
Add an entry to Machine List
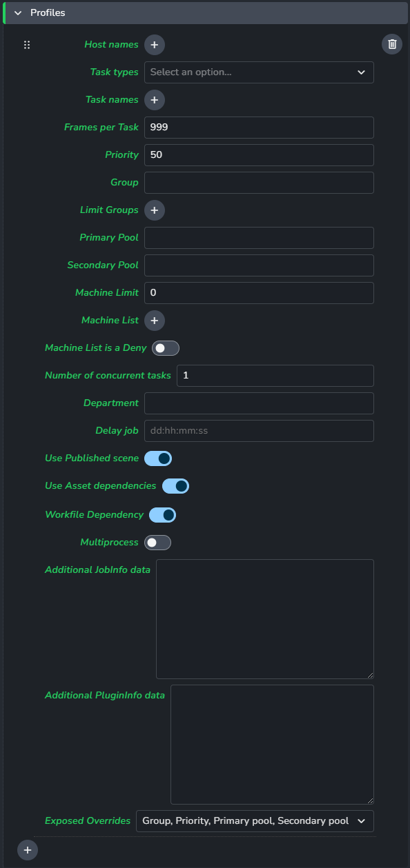tap(155, 321)
